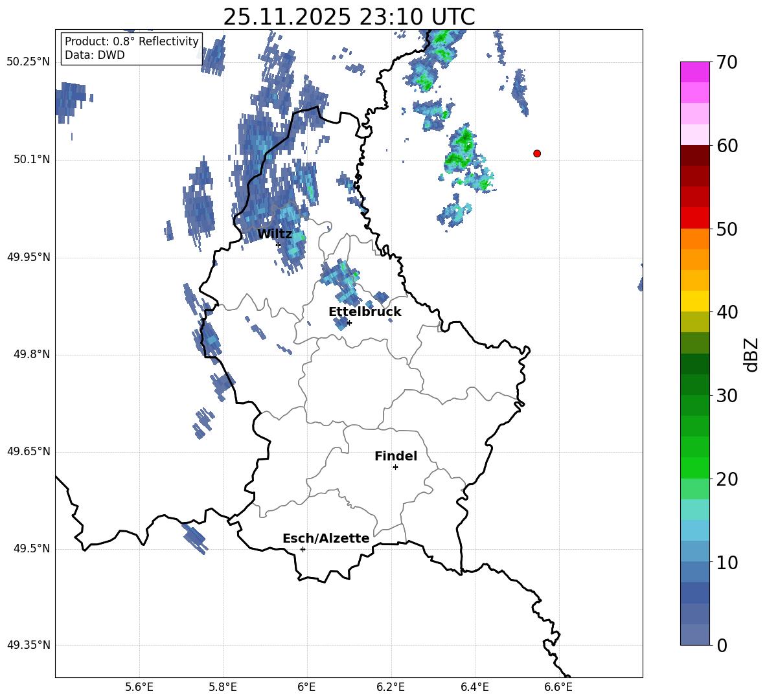Click the colorbar tick value 70
Viewport: 767px width, 700px height.
pyautogui.click(x=727, y=62)
